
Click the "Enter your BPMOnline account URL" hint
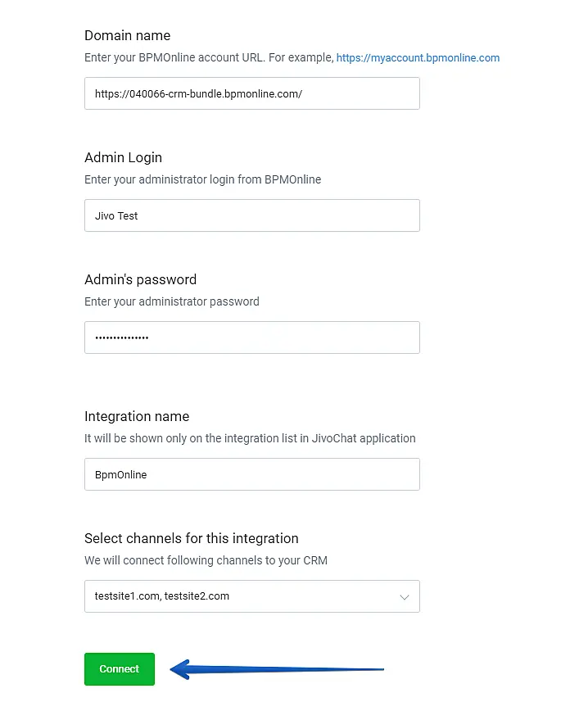(208, 58)
